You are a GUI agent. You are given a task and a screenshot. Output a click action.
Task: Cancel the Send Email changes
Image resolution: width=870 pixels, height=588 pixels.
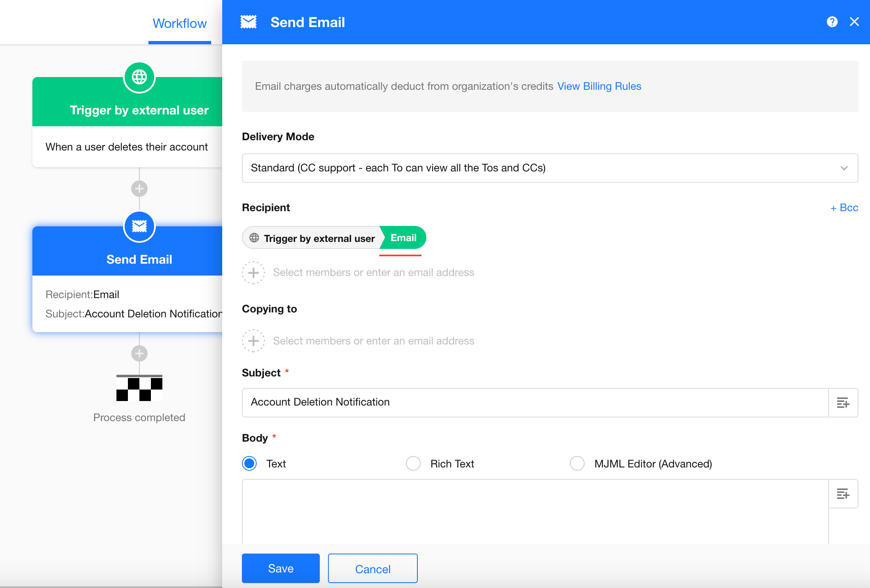(x=373, y=568)
